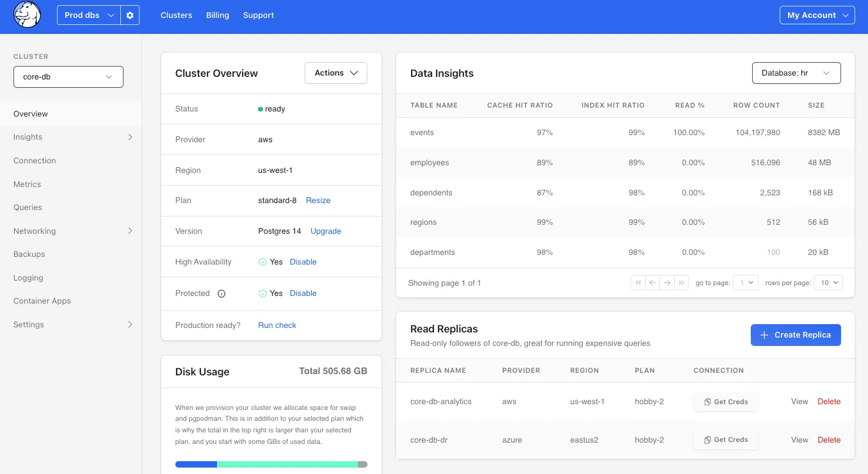Click the disk usage progress bar
The height and width of the screenshot is (474, 868).
pos(271,464)
